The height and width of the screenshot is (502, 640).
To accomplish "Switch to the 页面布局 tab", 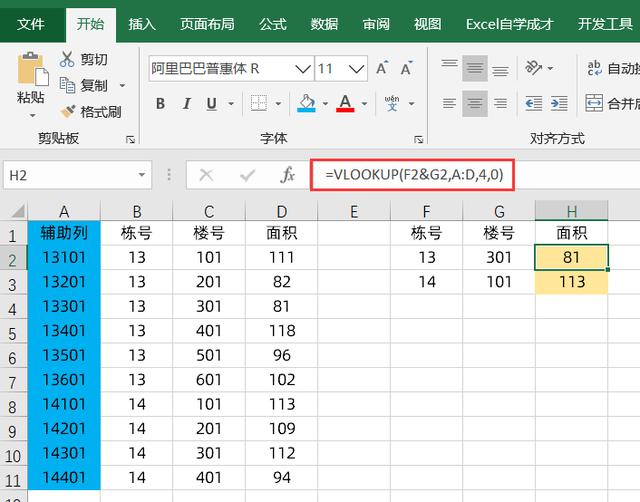I will click(x=207, y=24).
